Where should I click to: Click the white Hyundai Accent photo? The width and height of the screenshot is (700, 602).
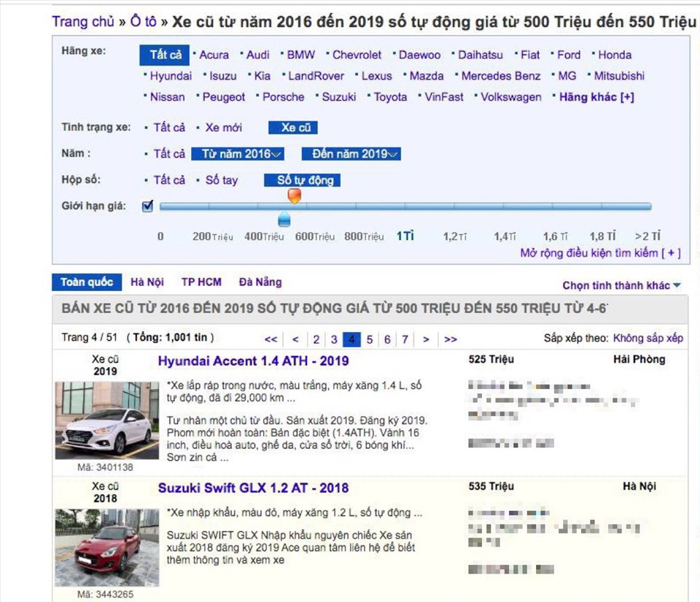(106, 420)
